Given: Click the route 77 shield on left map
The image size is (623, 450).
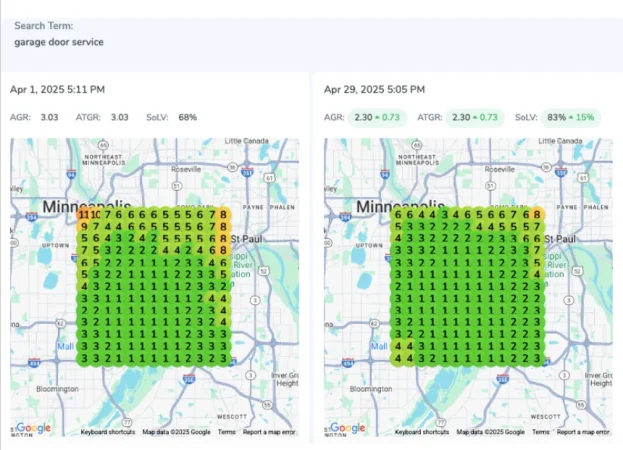Looking at the screenshot, I should click(x=127, y=422).
